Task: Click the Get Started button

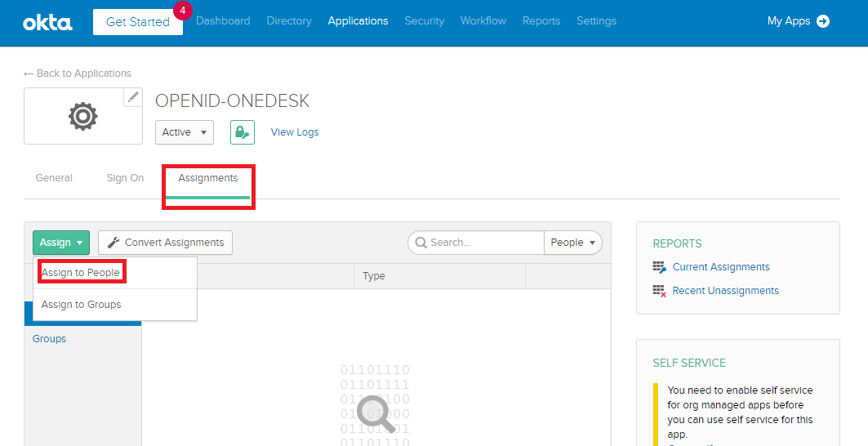Action: (138, 22)
